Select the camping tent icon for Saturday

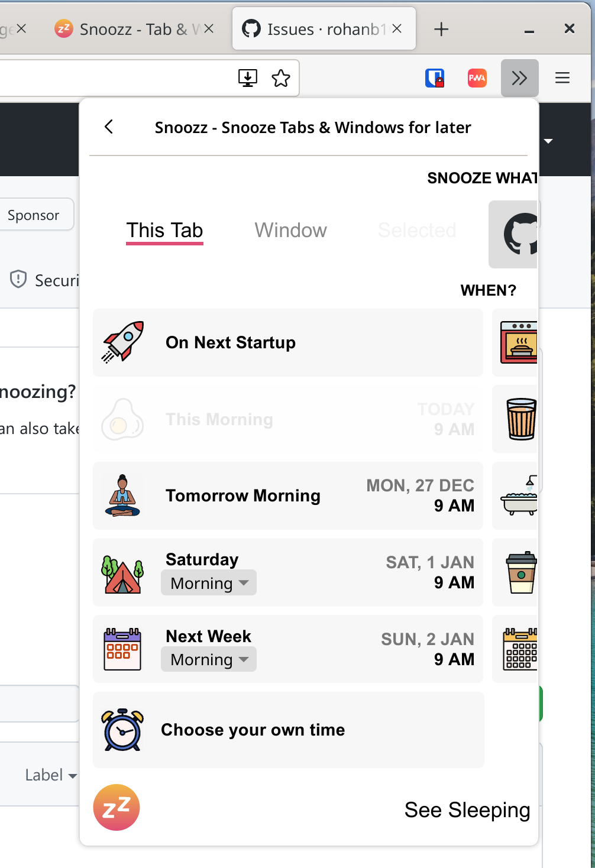122,572
